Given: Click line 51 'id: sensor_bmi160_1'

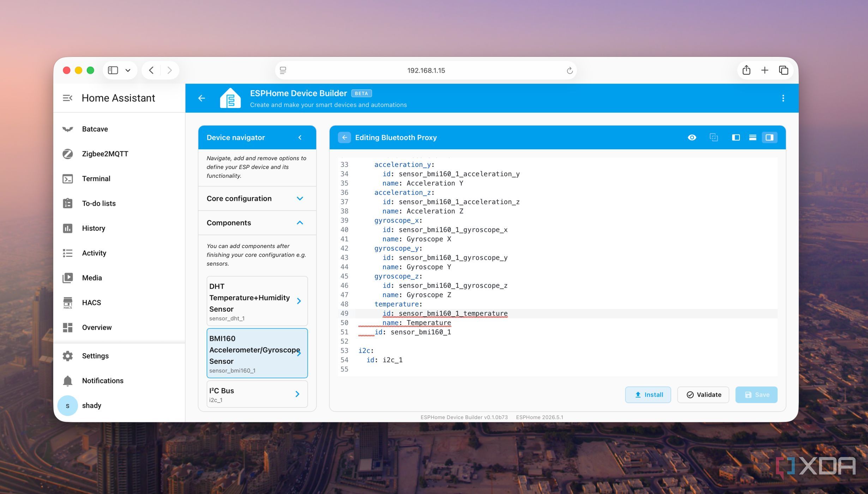Looking at the screenshot, I should pyautogui.click(x=413, y=332).
